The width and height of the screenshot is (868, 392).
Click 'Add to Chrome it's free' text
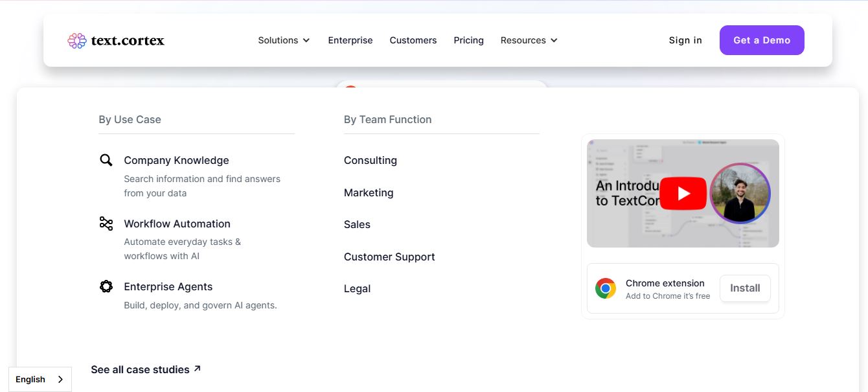tap(668, 296)
